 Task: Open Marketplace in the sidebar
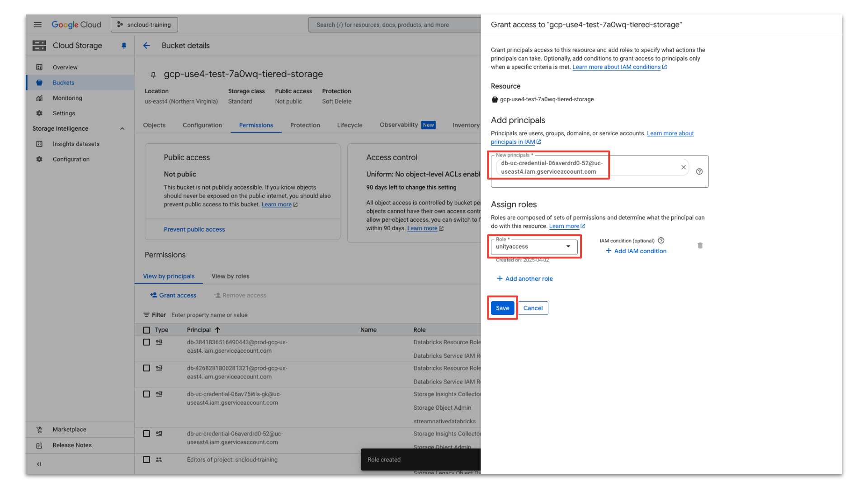(80, 430)
